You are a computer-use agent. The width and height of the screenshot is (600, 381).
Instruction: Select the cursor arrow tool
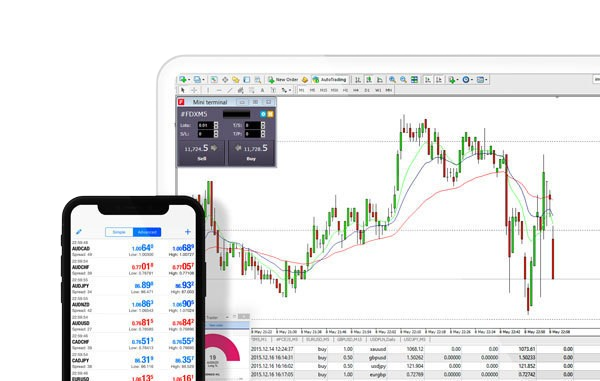[x=183, y=90]
